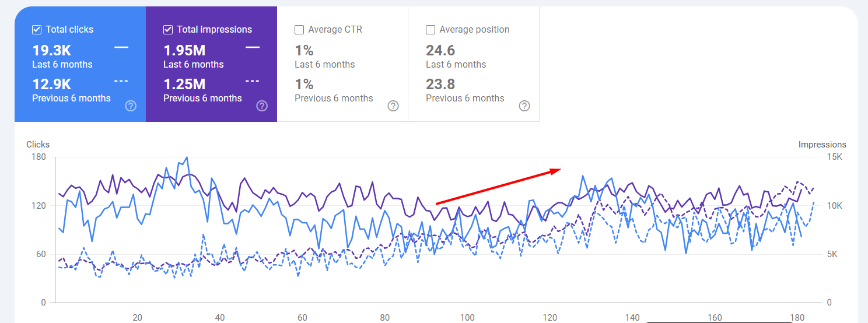Enable the Average position checkbox
The height and width of the screenshot is (323, 868).
coord(430,30)
